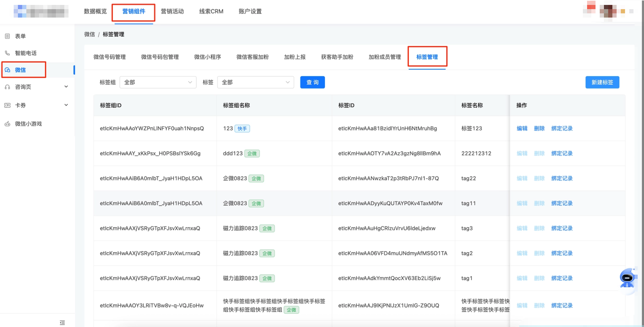
Task: Click the 新建标签 button
Action: [602, 82]
